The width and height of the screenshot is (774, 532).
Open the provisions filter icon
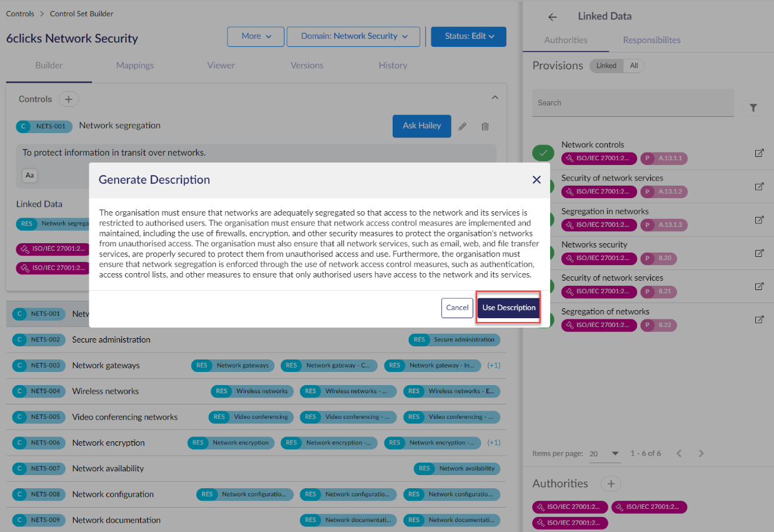point(753,108)
